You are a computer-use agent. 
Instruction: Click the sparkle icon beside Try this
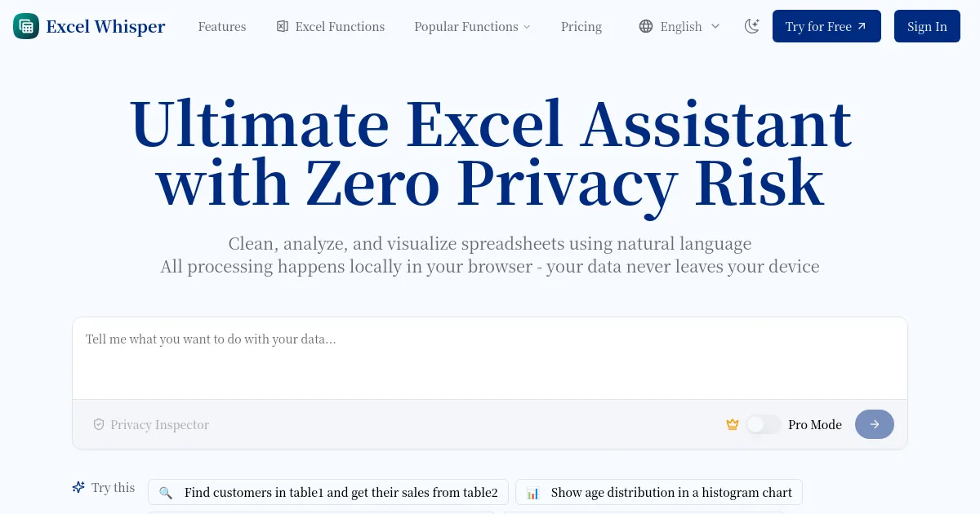tap(78, 486)
